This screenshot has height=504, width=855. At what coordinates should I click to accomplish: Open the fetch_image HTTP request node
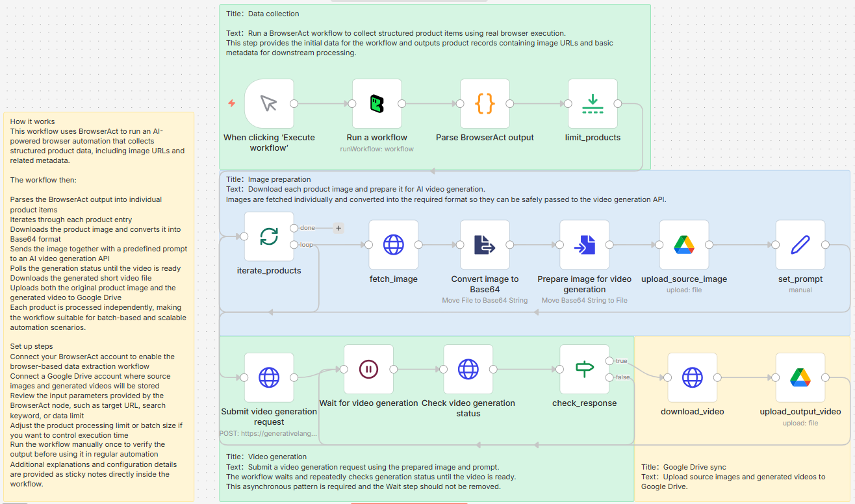(394, 246)
